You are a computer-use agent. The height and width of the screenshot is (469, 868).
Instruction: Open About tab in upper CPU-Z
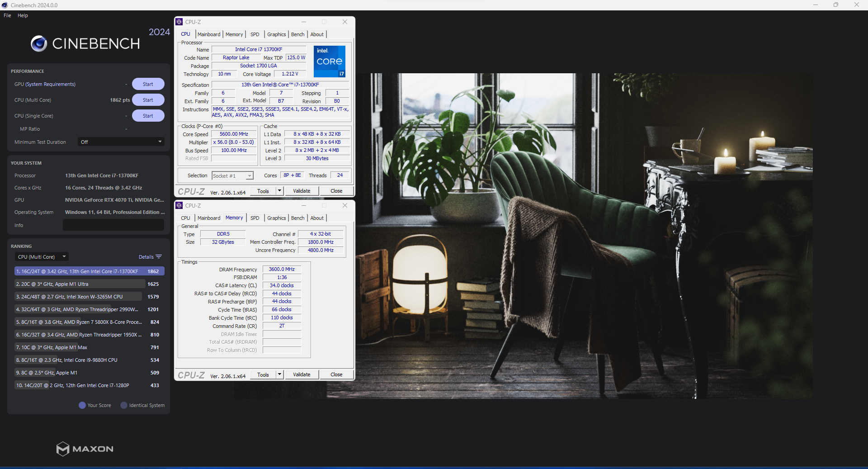click(x=317, y=34)
